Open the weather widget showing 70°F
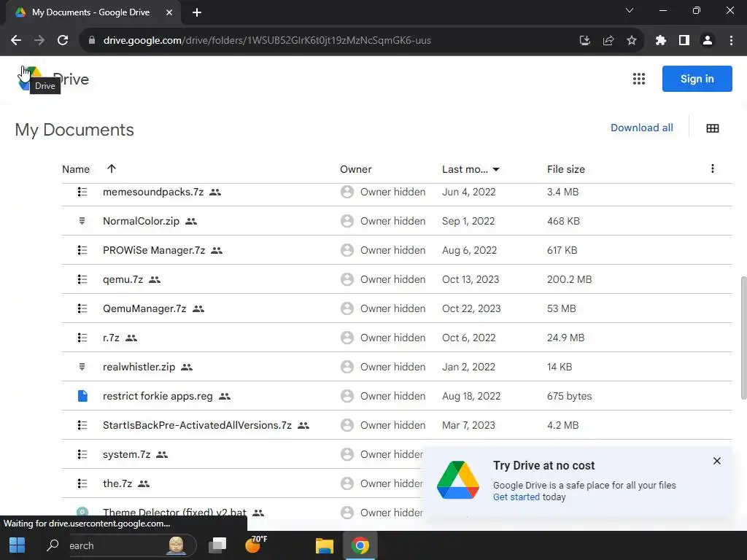This screenshot has height=560, width=747. [x=255, y=545]
